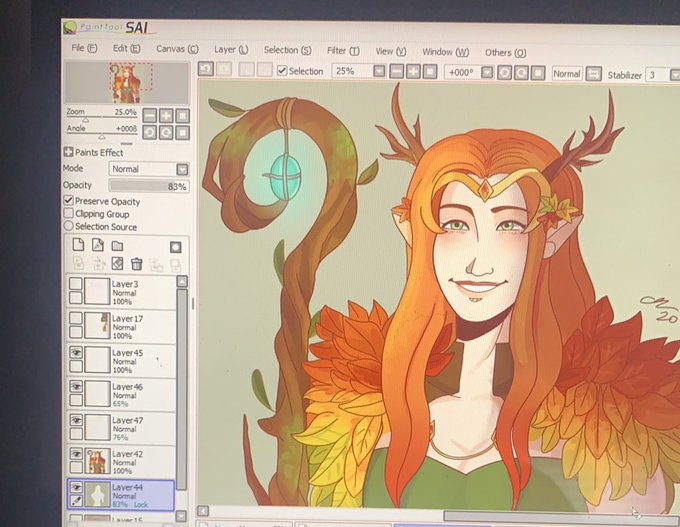Hide Layer47 with its eye icon
The height and width of the screenshot is (527, 680).
click(76, 420)
